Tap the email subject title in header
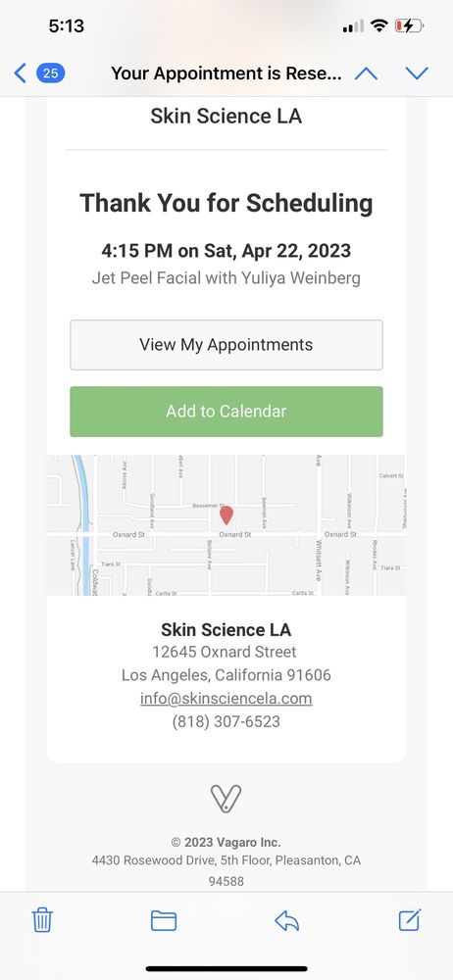The height and width of the screenshot is (980, 453). tap(226, 73)
